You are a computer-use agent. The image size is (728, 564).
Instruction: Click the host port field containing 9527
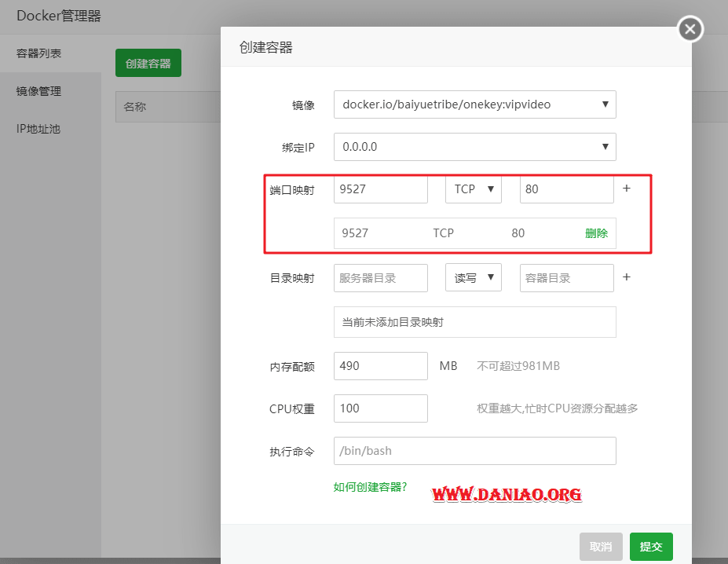pyautogui.click(x=380, y=189)
